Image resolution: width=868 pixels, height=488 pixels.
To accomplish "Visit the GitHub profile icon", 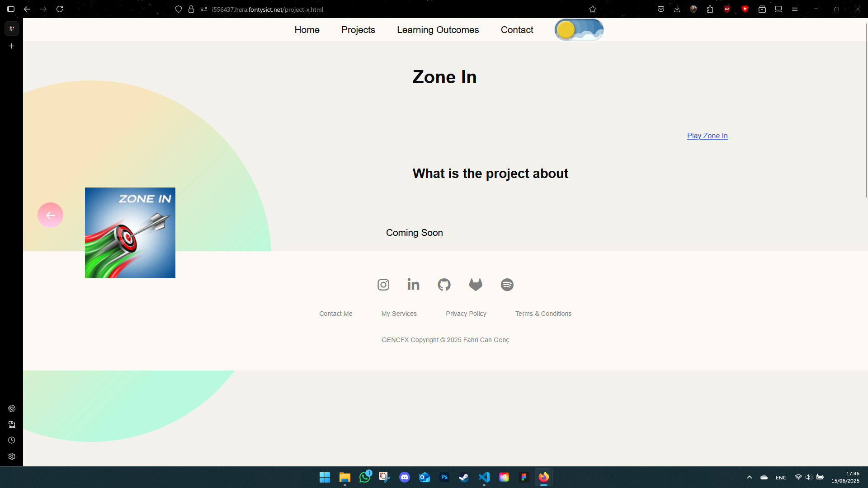I will 444,284.
